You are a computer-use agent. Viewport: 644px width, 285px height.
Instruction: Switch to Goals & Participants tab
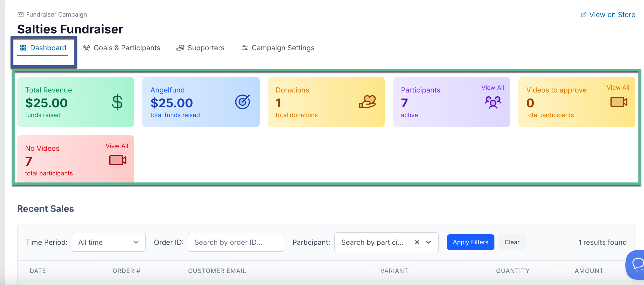pyautogui.click(x=122, y=48)
